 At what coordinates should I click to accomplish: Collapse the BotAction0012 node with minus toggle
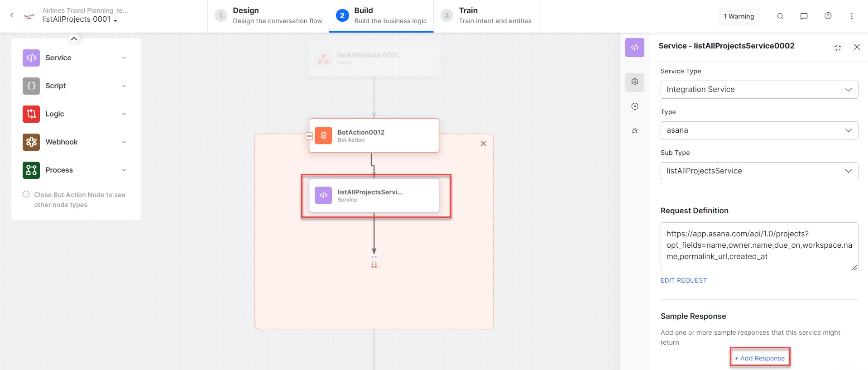tap(309, 136)
